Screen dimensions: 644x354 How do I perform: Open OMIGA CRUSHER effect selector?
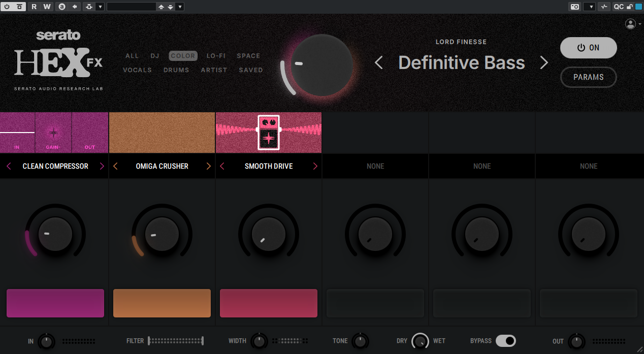pos(162,166)
